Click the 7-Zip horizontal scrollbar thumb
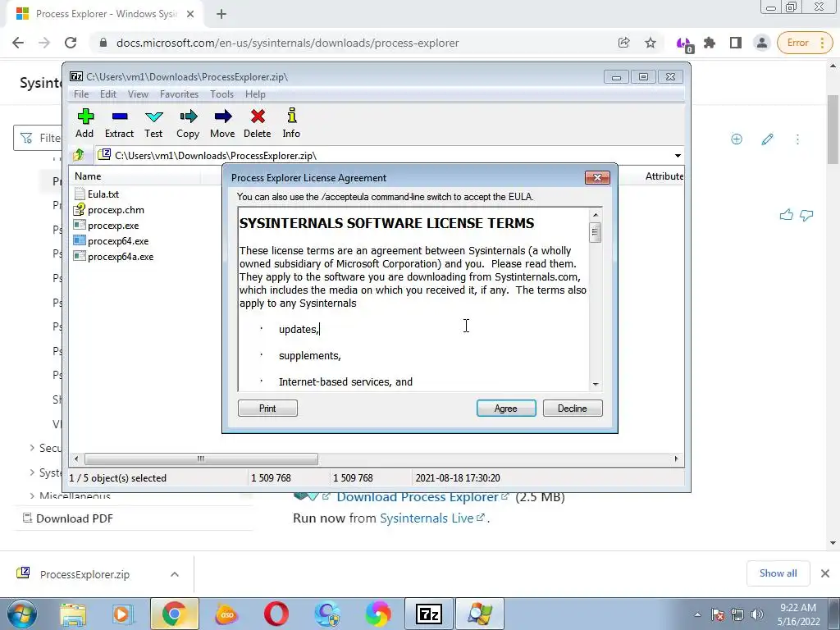840x630 pixels. [201, 459]
